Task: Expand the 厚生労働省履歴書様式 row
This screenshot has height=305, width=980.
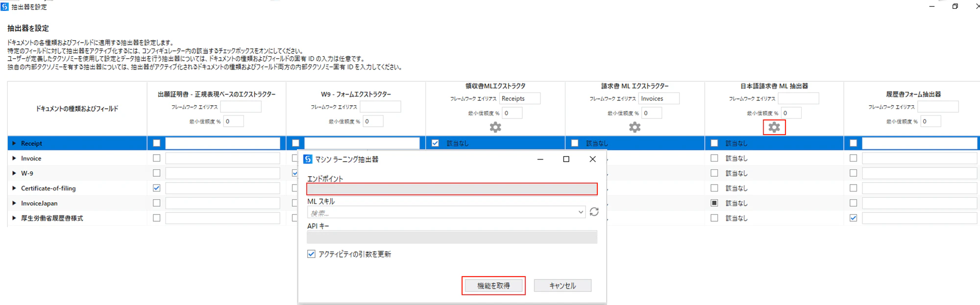Action: click(14, 218)
